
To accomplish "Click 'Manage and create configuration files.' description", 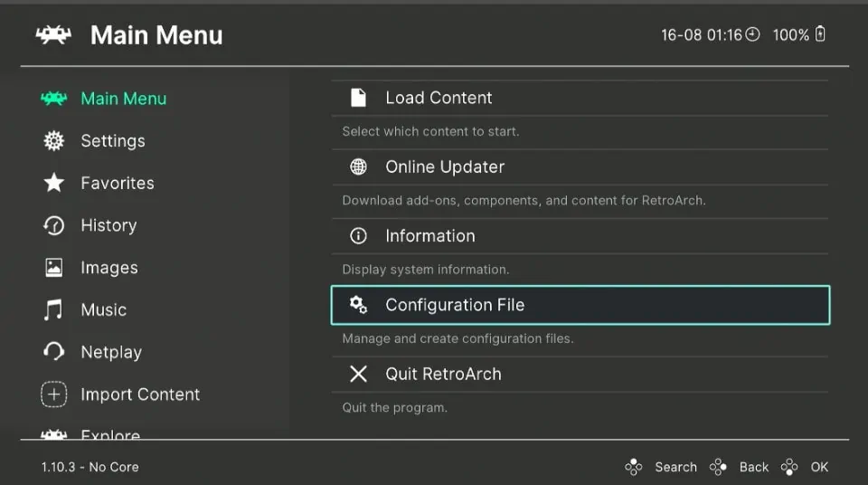I will click(458, 338).
